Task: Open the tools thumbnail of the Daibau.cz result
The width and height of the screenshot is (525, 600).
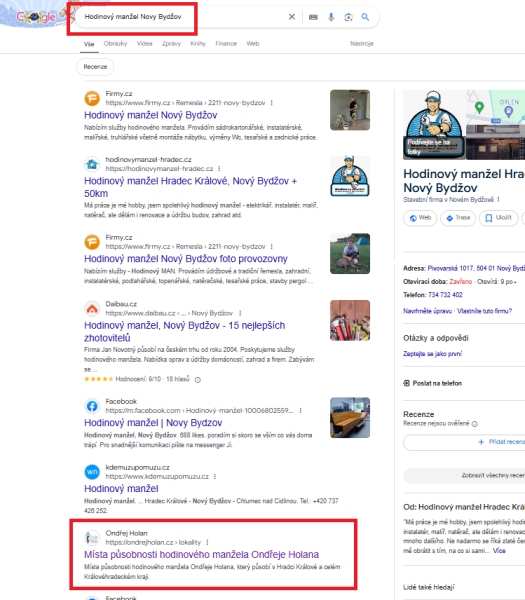Action: click(x=350, y=320)
